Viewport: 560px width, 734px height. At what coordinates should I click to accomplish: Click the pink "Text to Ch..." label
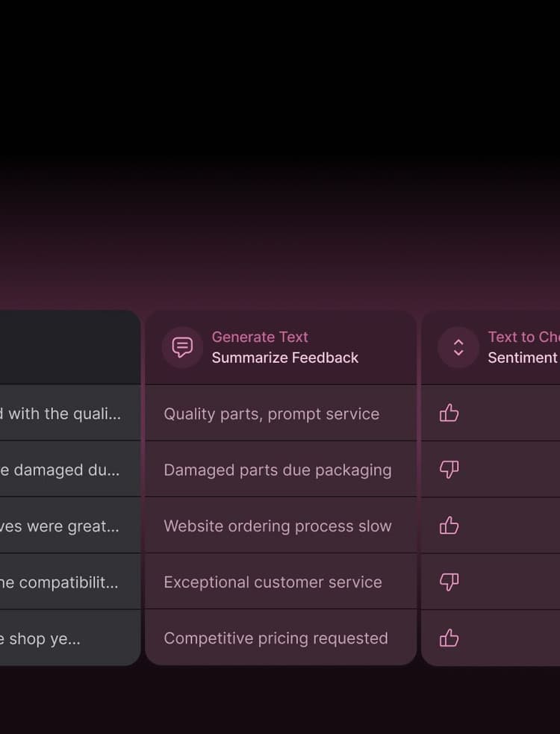click(523, 337)
